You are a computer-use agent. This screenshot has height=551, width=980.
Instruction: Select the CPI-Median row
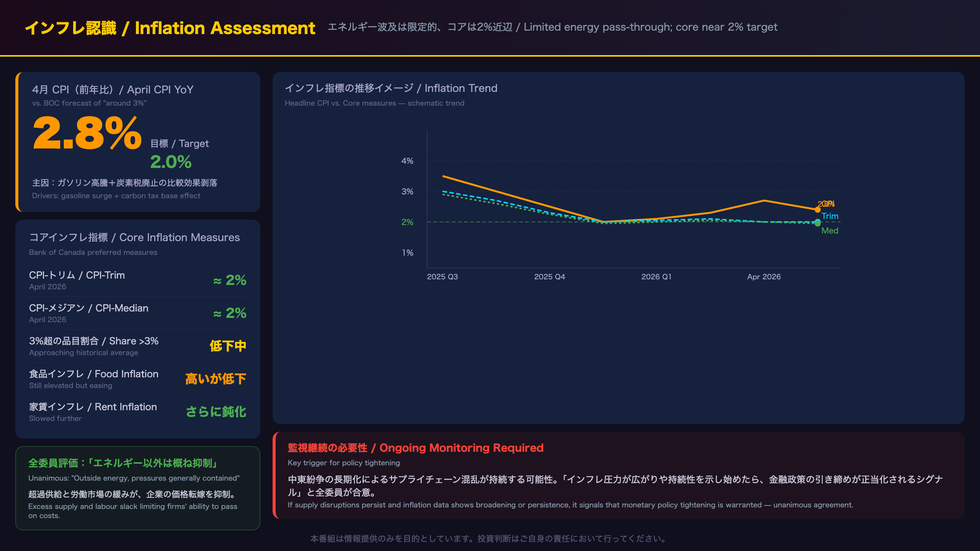tap(138, 313)
